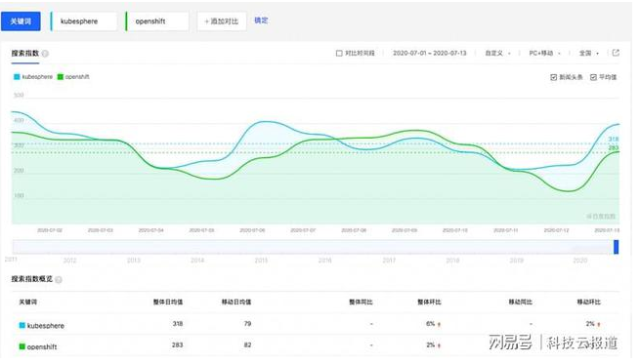Screen dimensions: 640x364
Task: Uncheck the 新闻头条 news headline checkbox
Action: tap(553, 77)
